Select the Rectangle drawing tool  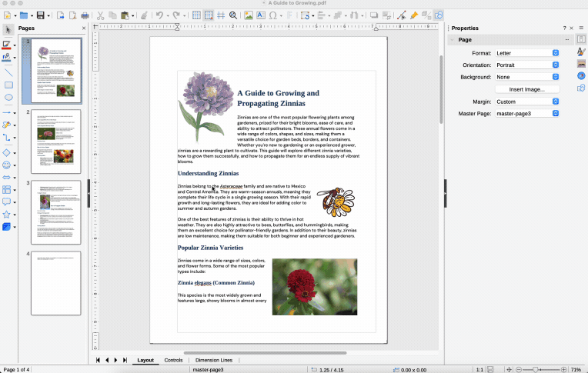tap(8, 85)
